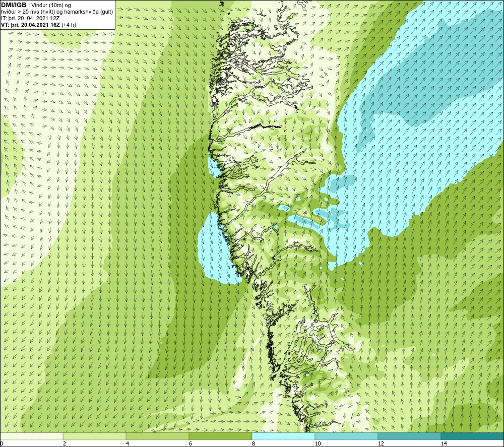This screenshot has width=504, height=447.
Task: Click the '14' label on the color scale
Action: coord(444,443)
